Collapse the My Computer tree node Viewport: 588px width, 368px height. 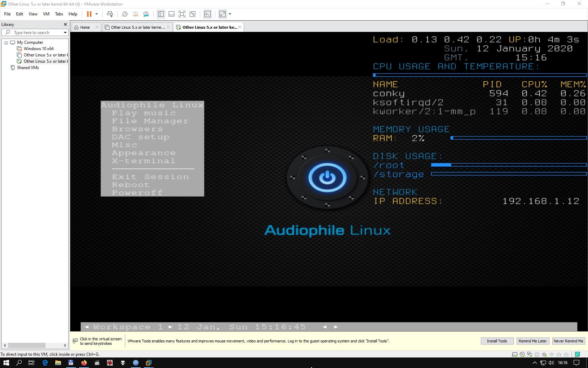(x=6, y=42)
